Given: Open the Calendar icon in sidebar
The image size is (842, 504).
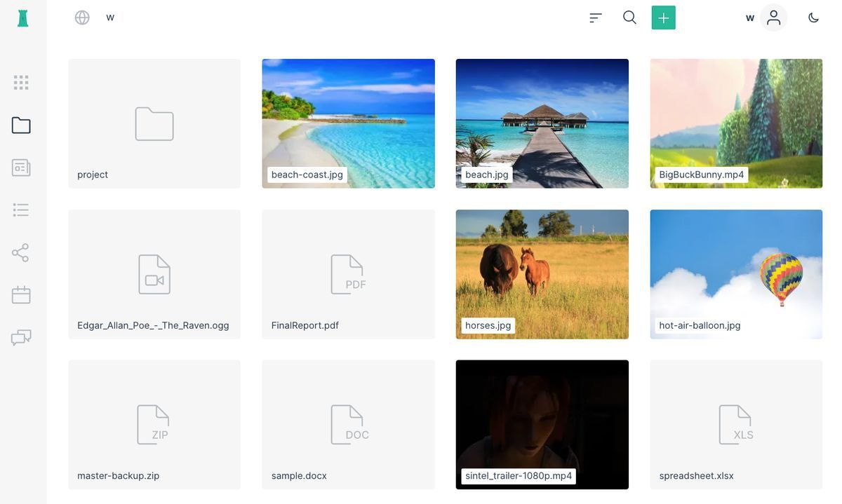Looking at the screenshot, I should click(21, 295).
